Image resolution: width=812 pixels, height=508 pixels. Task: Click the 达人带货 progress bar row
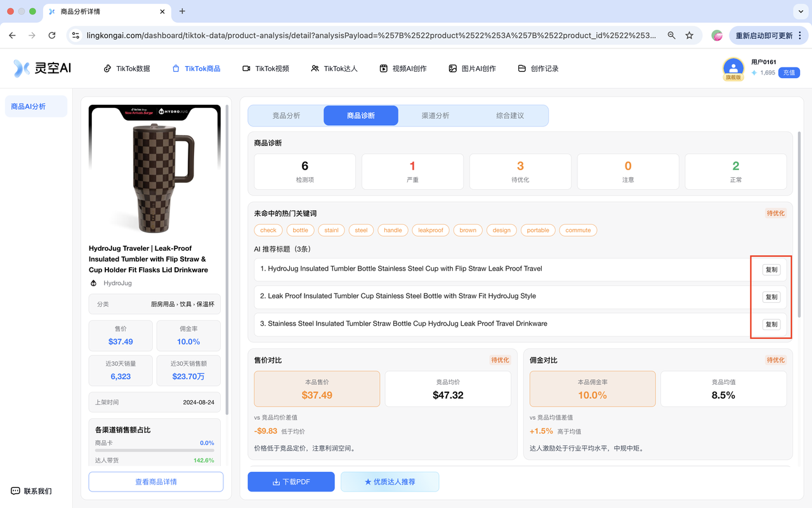[155, 460]
